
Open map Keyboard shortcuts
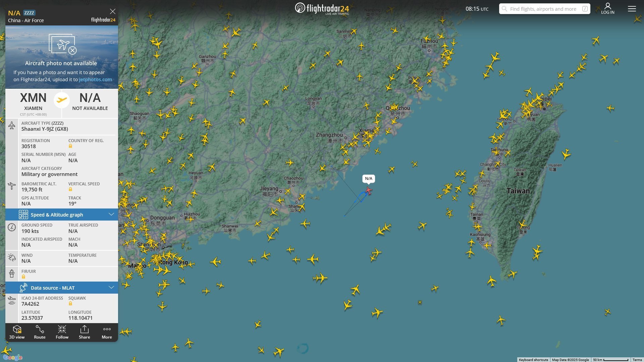(x=533, y=360)
